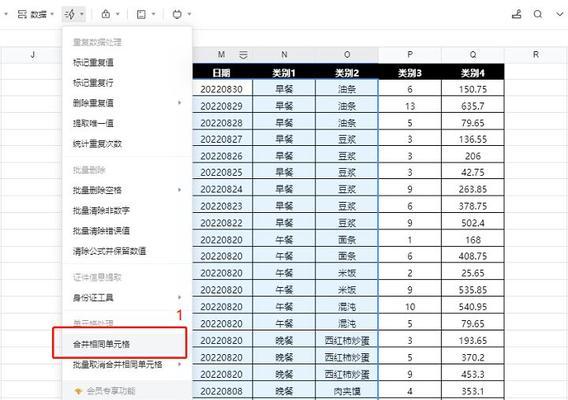Select column P header

(410, 55)
